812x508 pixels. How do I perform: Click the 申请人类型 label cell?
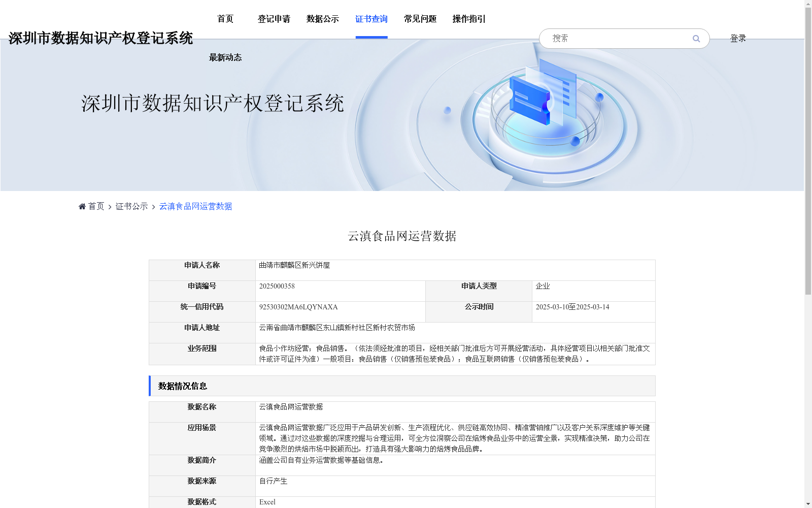tap(479, 291)
